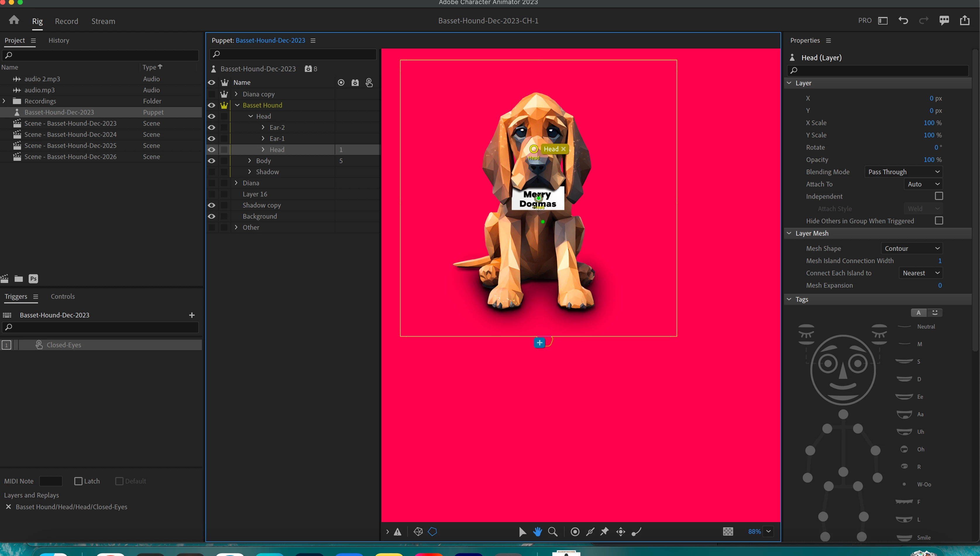Image resolution: width=980 pixels, height=556 pixels.
Task: Open the History tab
Action: pos(59,40)
